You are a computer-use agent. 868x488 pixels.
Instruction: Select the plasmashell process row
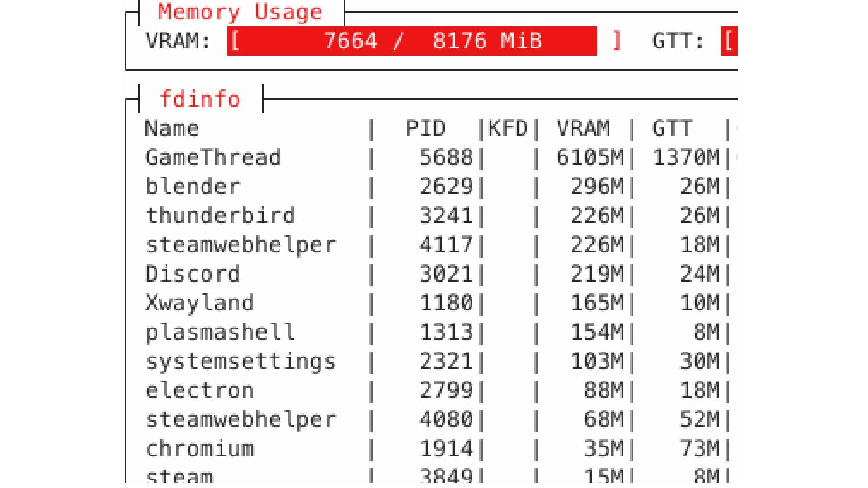[x=220, y=332]
